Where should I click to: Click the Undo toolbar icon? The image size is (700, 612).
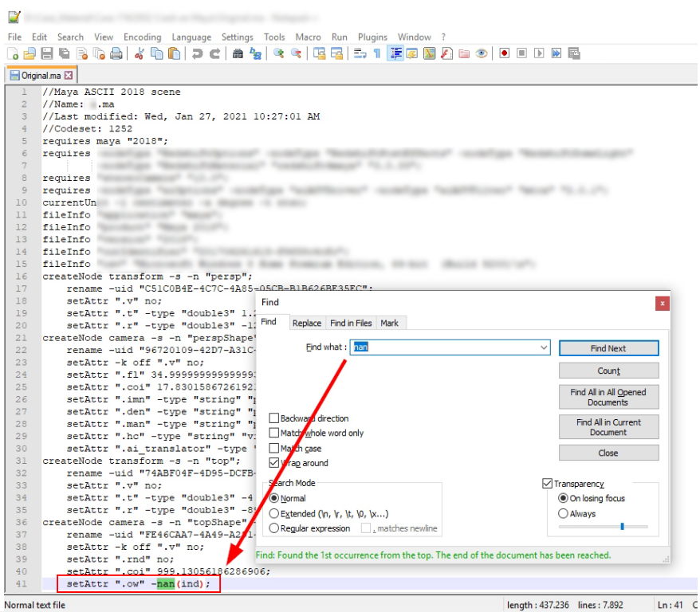click(197, 53)
